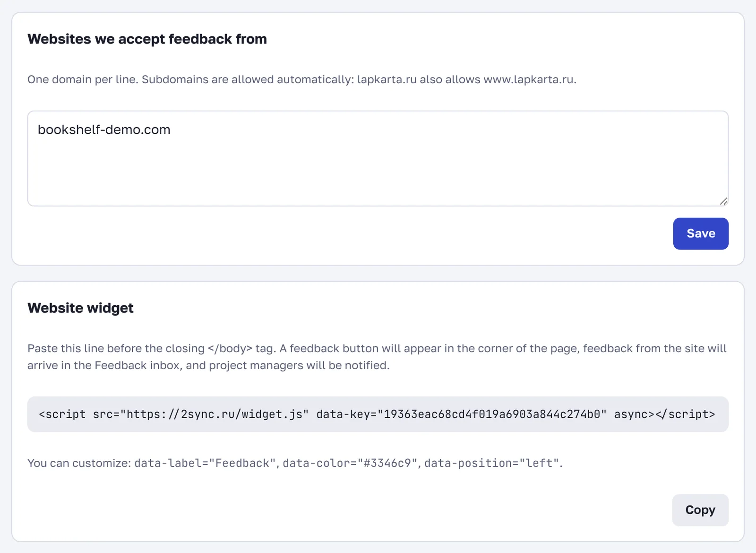Image resolution: width=756 pixels, height=553 pixels.
Task: Click the "You can customize" hint line
Action: point(295,463)
